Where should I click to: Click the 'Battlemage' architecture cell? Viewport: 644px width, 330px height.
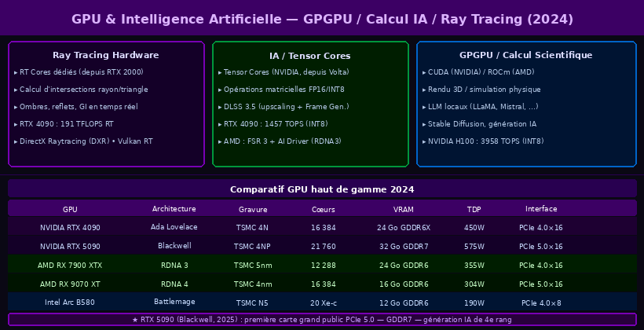174,302
